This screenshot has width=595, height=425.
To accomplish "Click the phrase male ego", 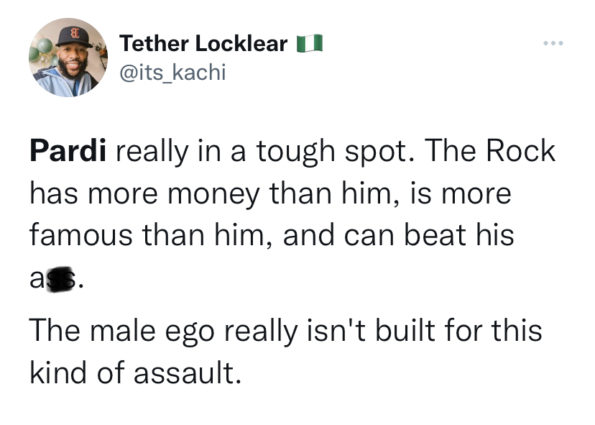I will point(153,332).
